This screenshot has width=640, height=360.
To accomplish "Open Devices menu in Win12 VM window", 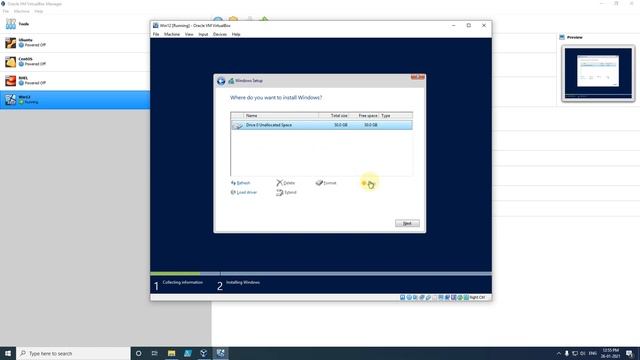I will (x=220, y=34).
